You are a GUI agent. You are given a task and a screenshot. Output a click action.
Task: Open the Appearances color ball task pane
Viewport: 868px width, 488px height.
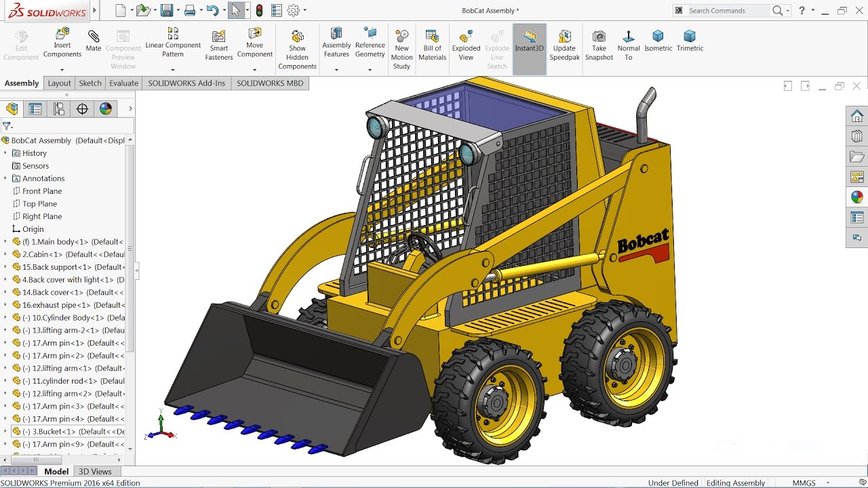[857, 197]
